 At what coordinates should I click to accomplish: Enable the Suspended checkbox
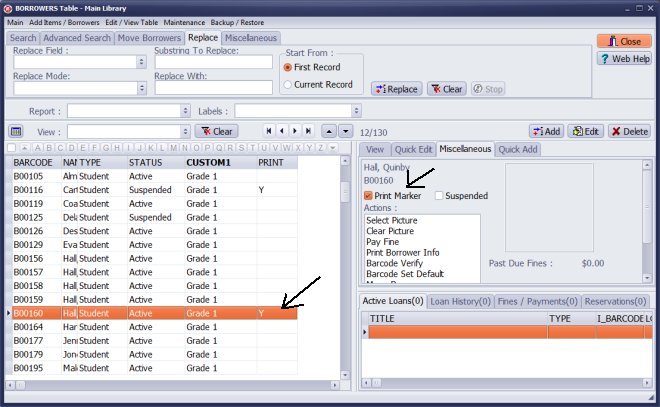(x=439, y=196)
